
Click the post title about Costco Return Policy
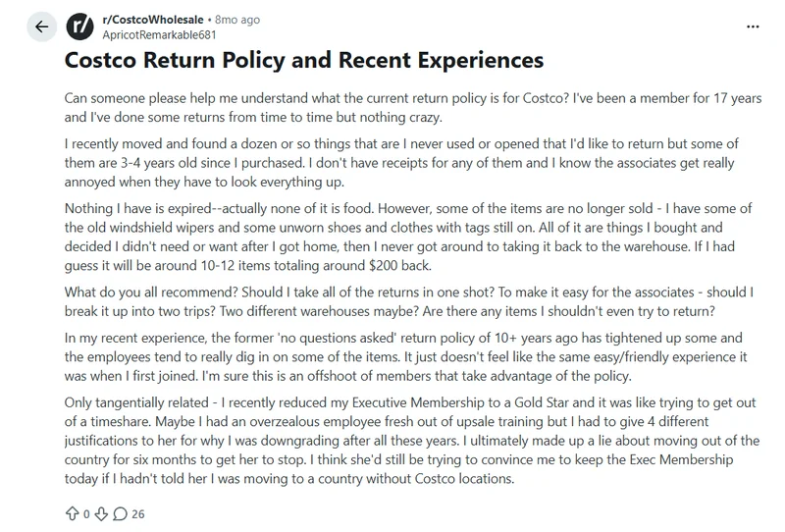click(x=303, y=61)
